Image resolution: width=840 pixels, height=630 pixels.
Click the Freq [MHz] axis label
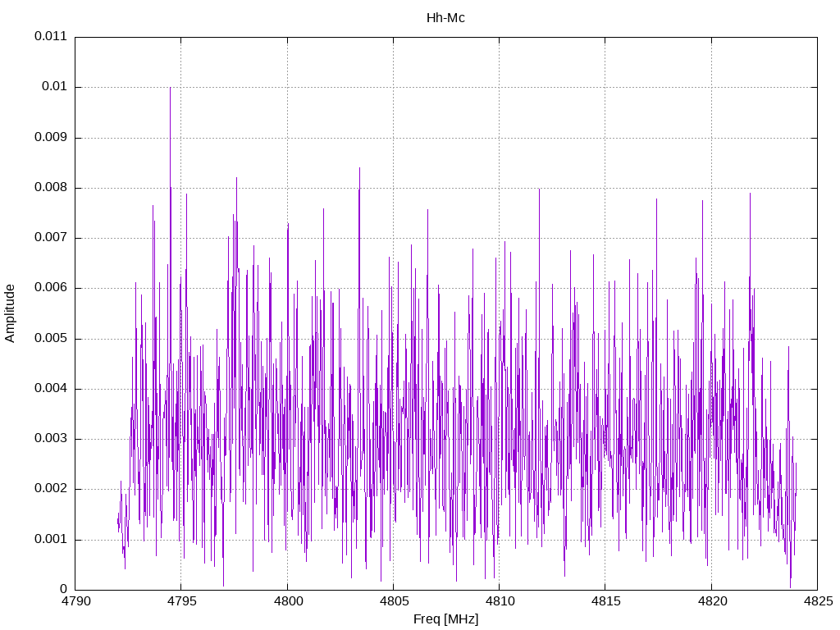[445, 619]
